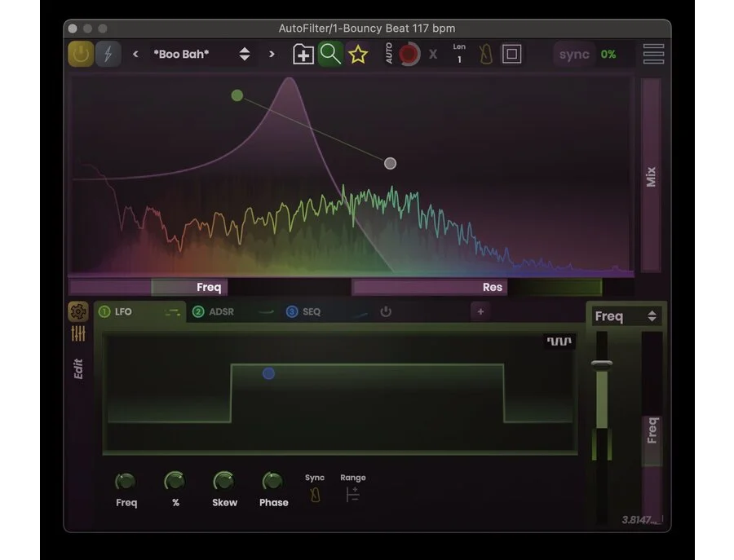Switch to the SEQ modulator tab

tap(327, 312)
